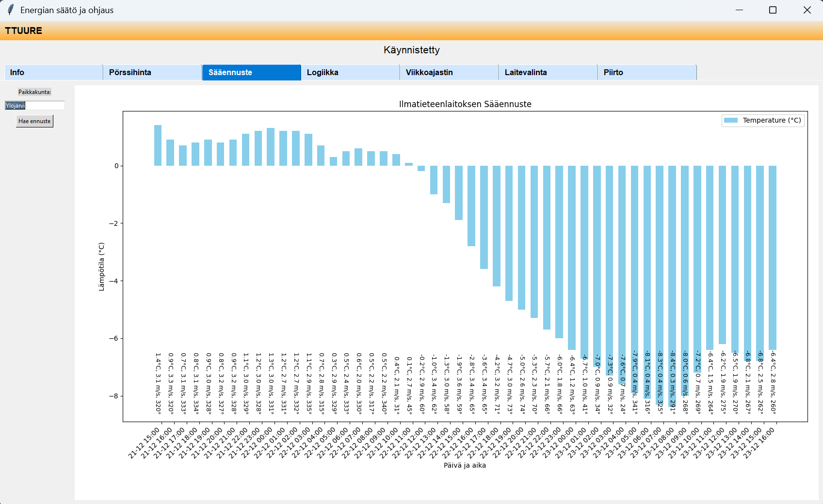Click the Paikkakunta input field with Ylöjärvi
This screenshot has height=504, width=823.
tap(35, 105)
